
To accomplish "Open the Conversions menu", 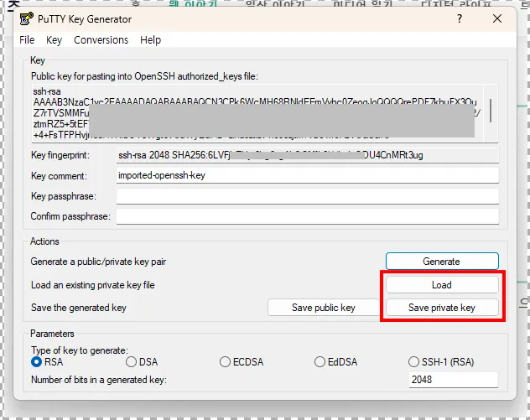I will click(101, 40).
